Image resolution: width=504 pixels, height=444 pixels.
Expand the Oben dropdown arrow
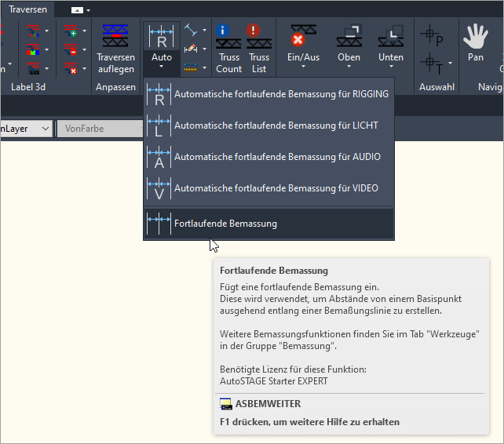point(349,67)
